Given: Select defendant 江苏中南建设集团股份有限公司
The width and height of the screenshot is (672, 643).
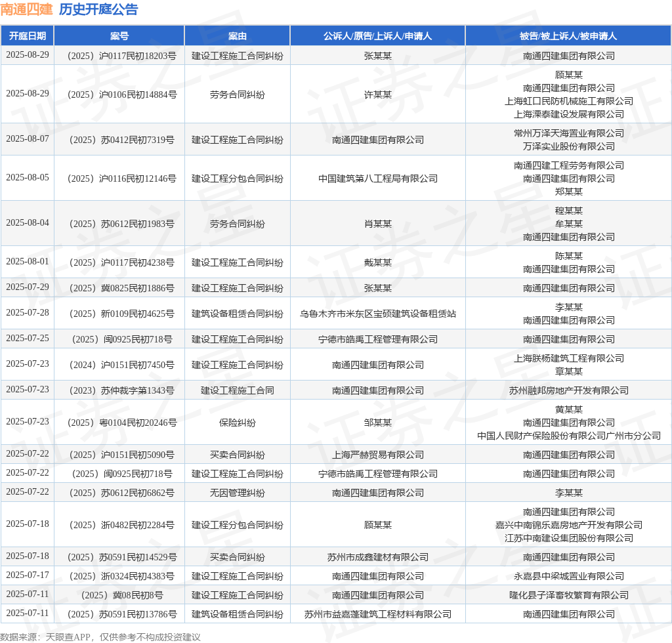Looking at the screenshot, I should (x=569, y=538).
